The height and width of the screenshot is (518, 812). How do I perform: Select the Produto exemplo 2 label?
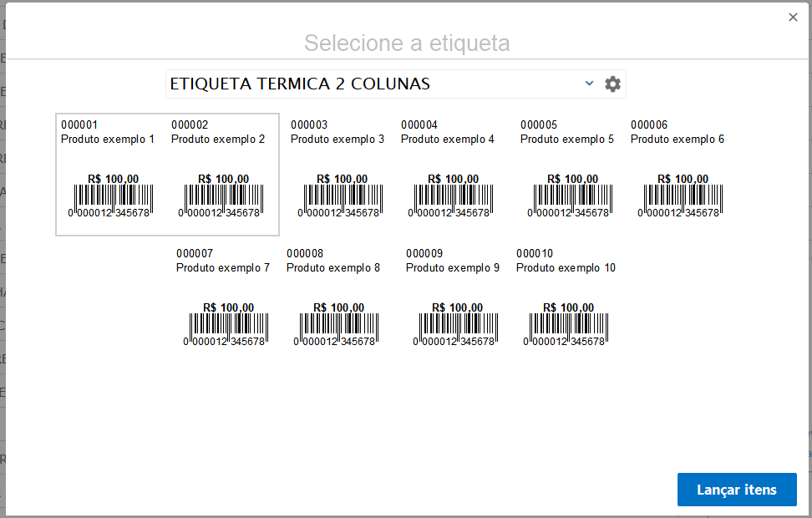(x=218, y=140)
